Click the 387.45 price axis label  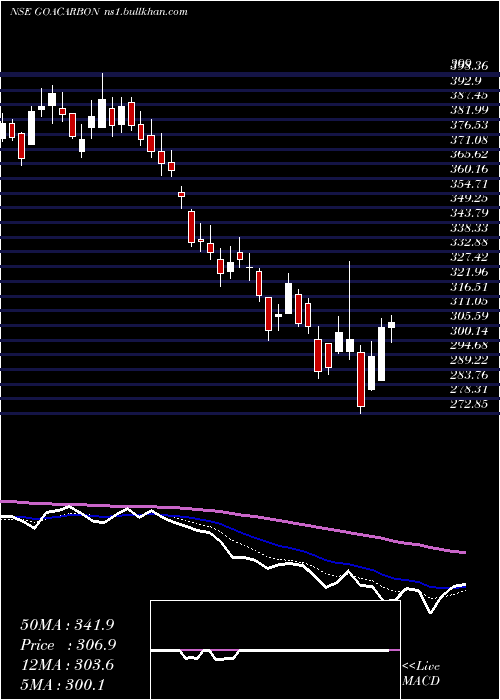tap(468, 96)
